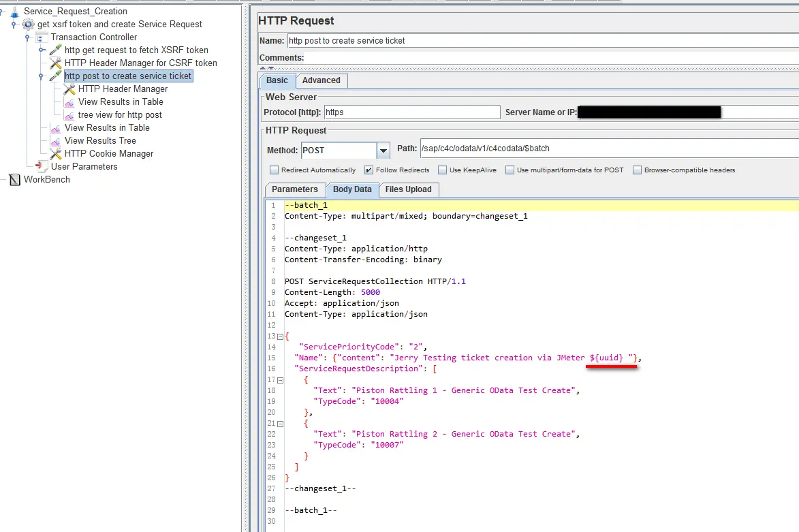The image size is (799, 532).
Task: Collapse the thread group tree node
Action: [14, 24]
